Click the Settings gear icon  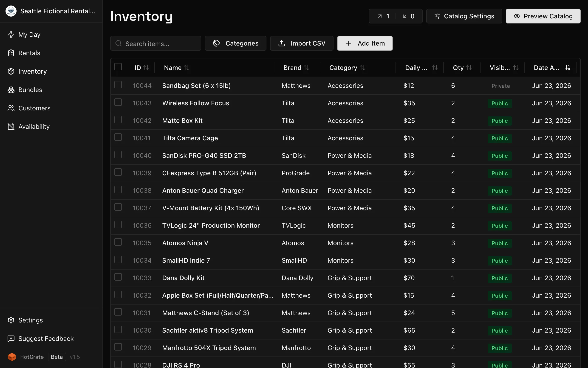(x=11, y=320)
